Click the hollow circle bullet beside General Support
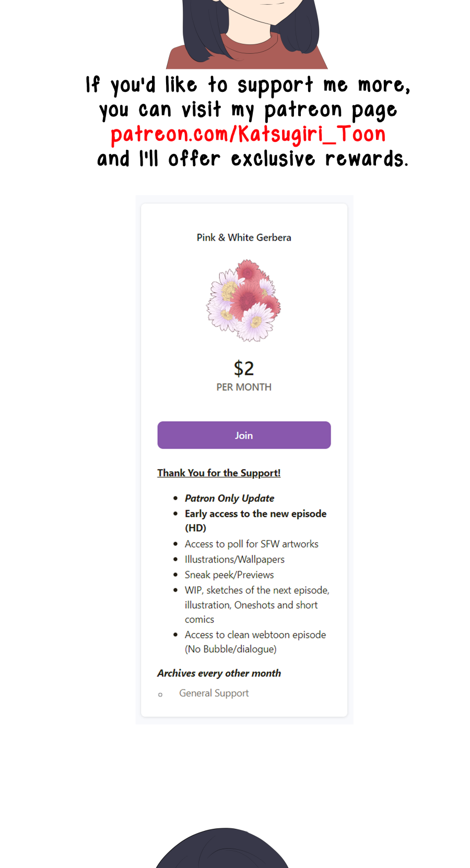 pos(160,695)
